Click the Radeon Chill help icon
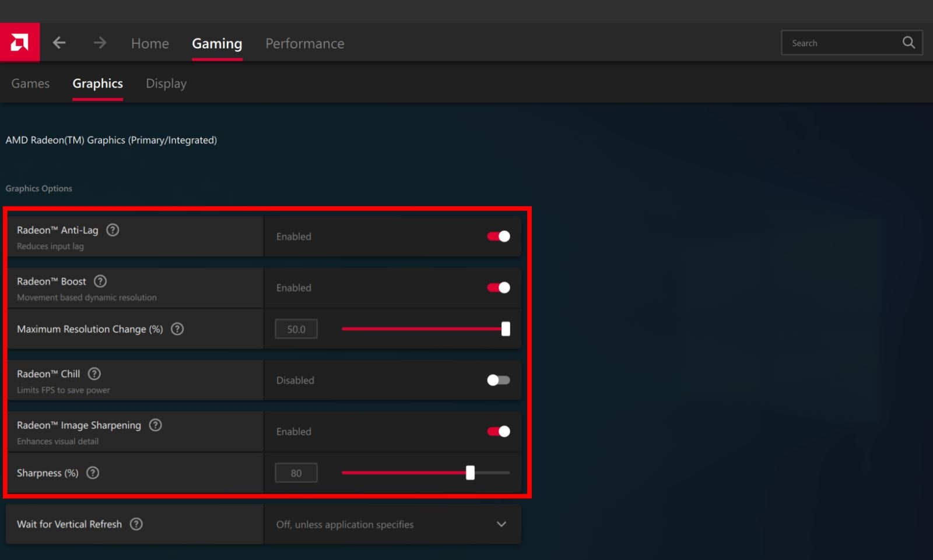933x560 pixels. [93, 374]
